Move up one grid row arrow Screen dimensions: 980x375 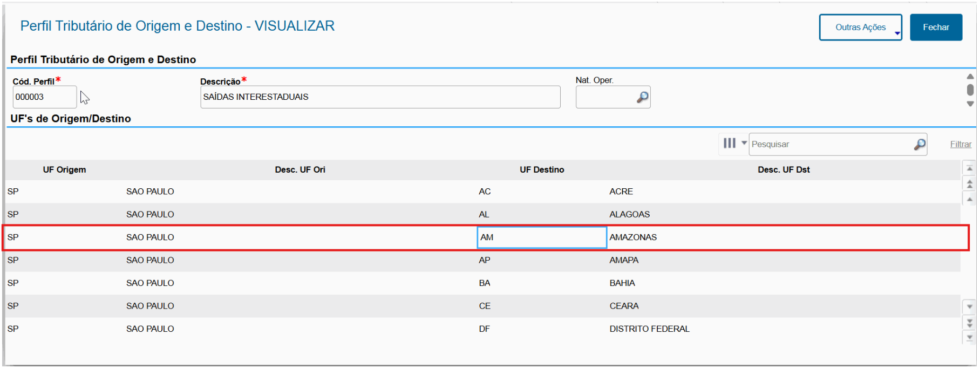tap(969, 199)
